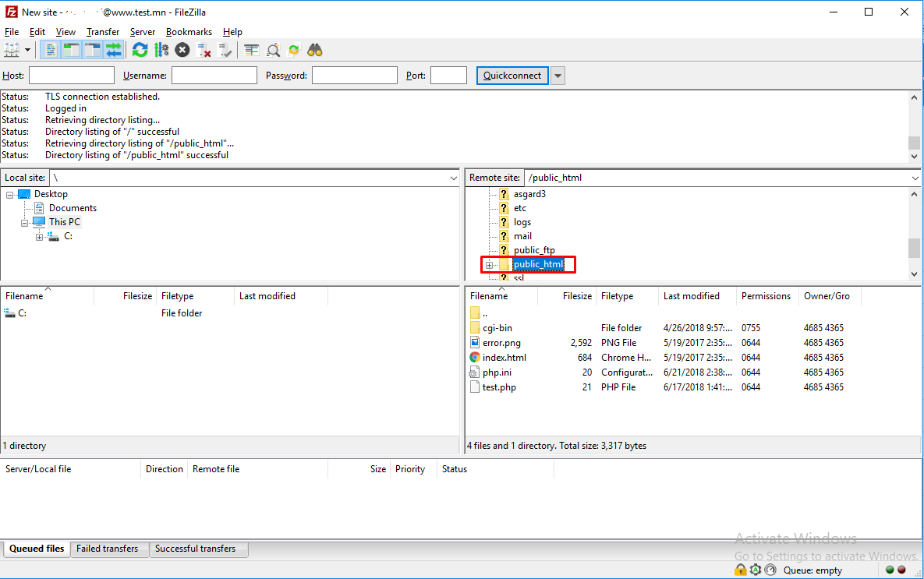Focus the Username input field
924x579 pixels.
(214, 76)
